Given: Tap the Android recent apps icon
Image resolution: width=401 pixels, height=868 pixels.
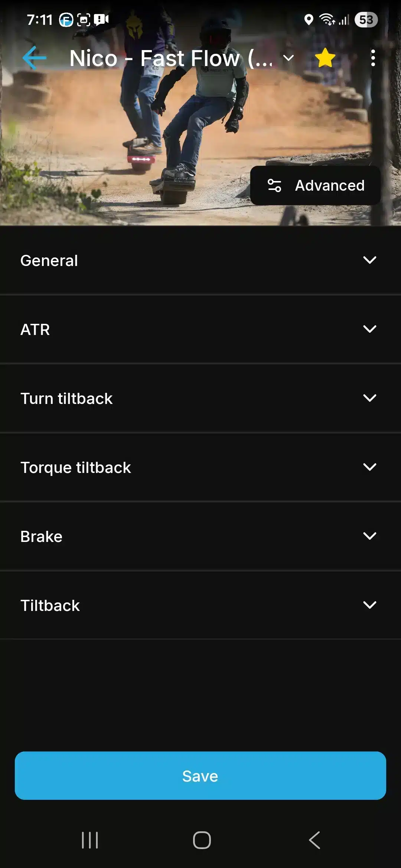Looking at the screenshot, I should [90, 840].
